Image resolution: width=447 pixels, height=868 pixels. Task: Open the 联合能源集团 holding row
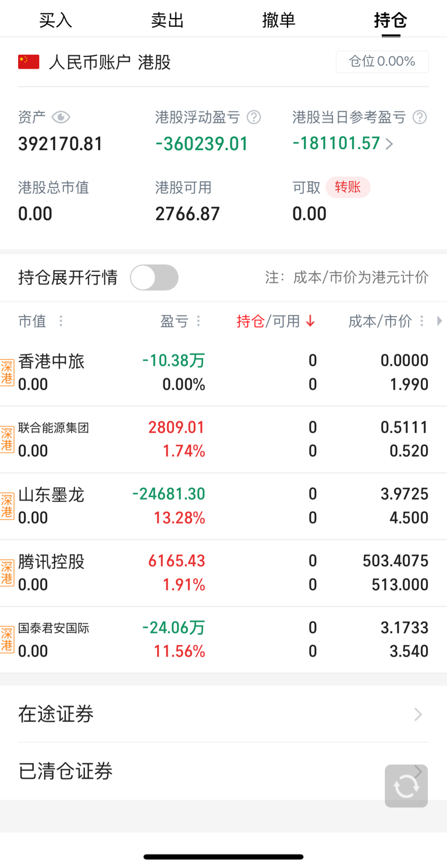tap(223, 440)
